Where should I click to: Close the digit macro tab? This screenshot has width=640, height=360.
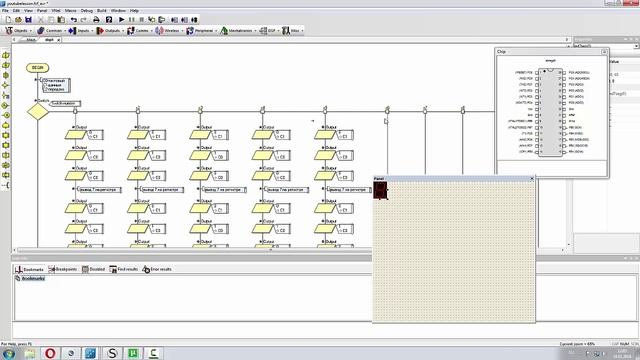[58, 40]
